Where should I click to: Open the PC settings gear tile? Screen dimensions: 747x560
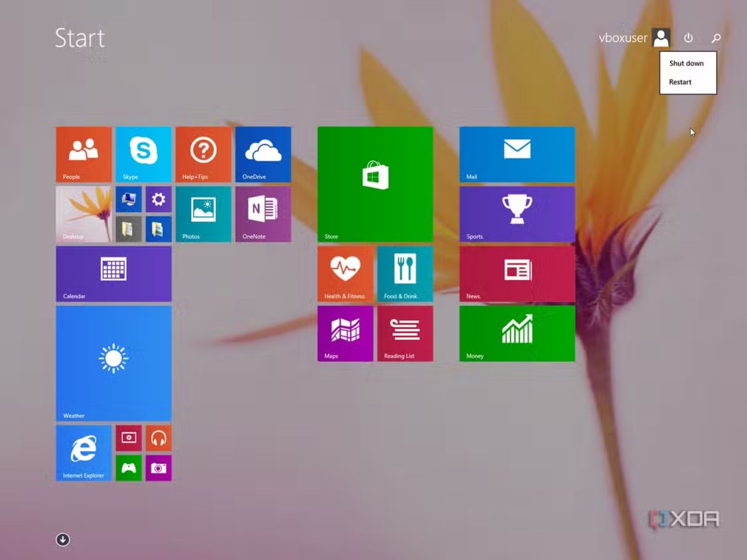pos(158,199)
